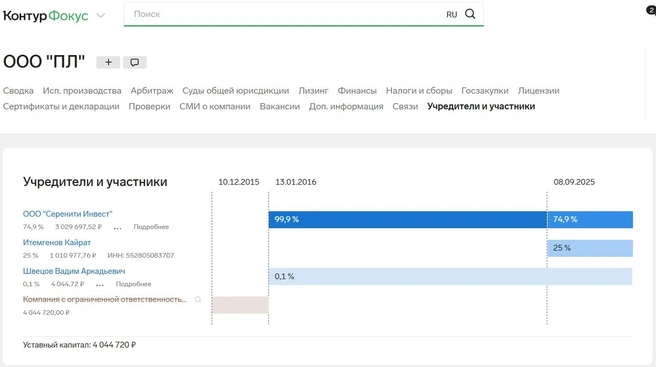Click the beige bar of the former founder company

pyautogui.click(x=240, y=305)
